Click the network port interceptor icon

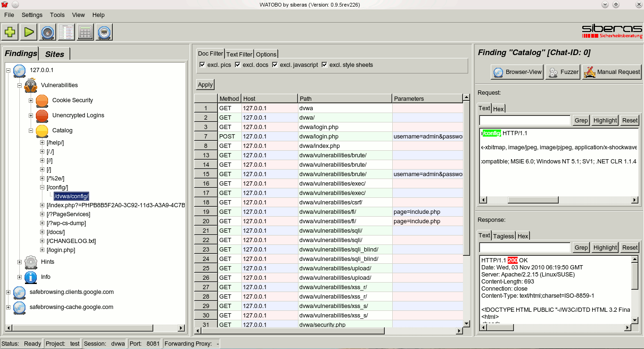pyautogui.click(x=104, y=32)
